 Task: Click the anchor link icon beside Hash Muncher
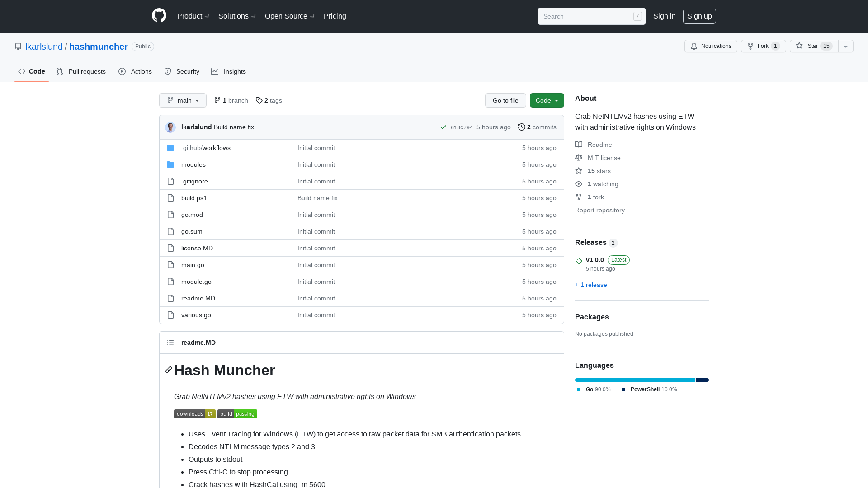point(169,370)
